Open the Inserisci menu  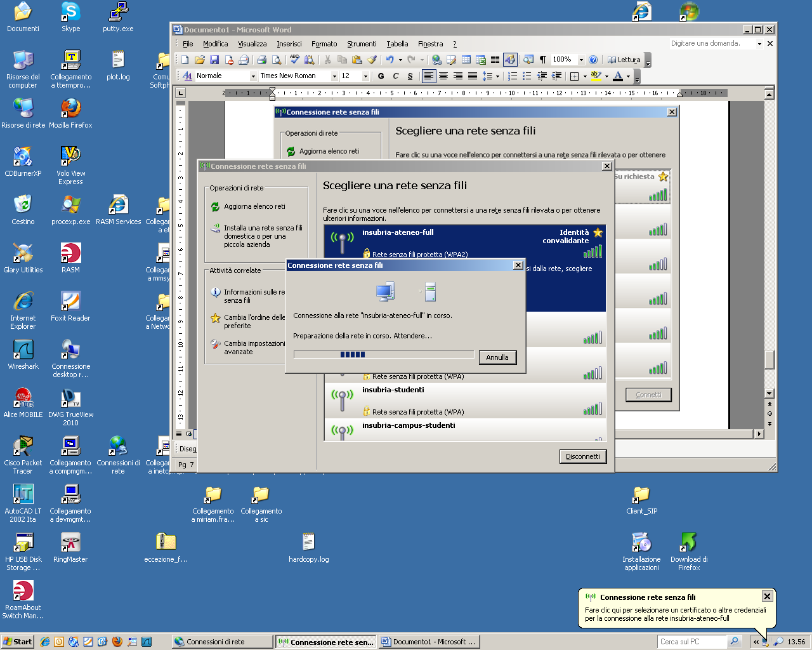pyautogui.click(x=289, y=44)
